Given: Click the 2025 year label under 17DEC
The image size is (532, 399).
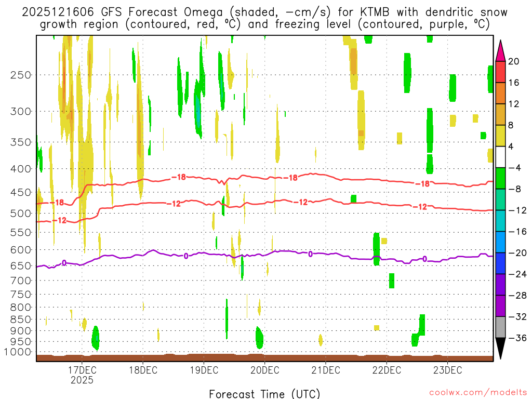Looking at the screenshot, I should (82, 380).
